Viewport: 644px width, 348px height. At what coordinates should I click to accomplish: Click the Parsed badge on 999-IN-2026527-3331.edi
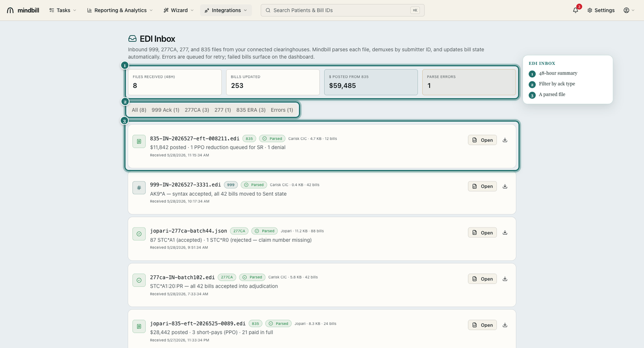(254, 185)
